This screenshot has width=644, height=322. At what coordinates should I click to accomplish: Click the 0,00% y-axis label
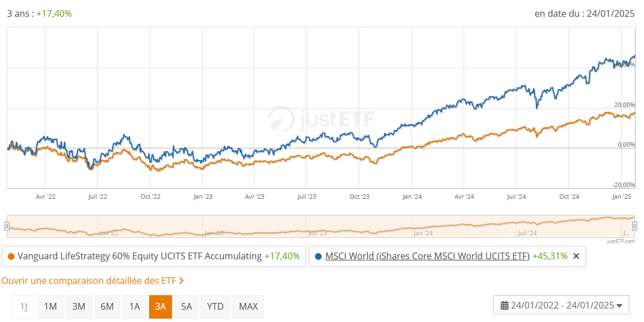(626, 145)
